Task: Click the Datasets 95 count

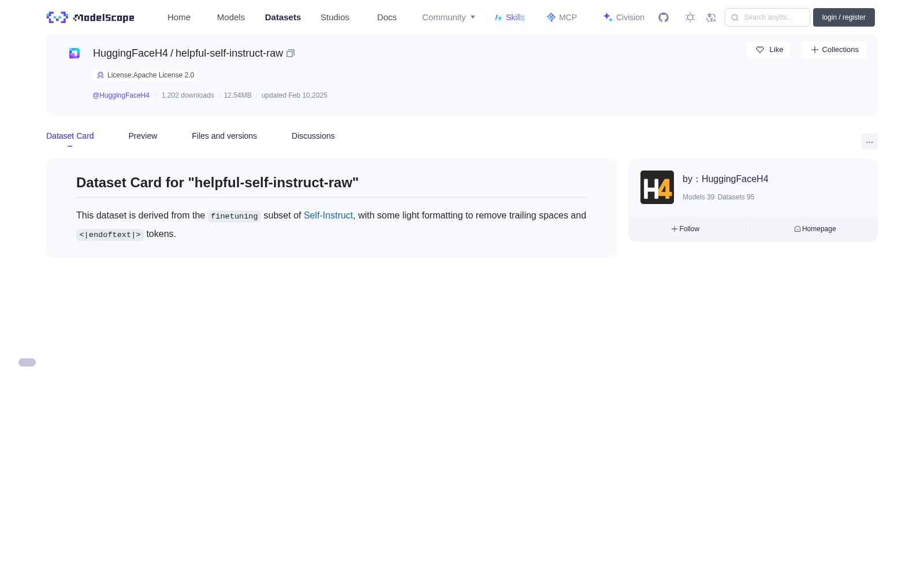Action: [736, 197]
